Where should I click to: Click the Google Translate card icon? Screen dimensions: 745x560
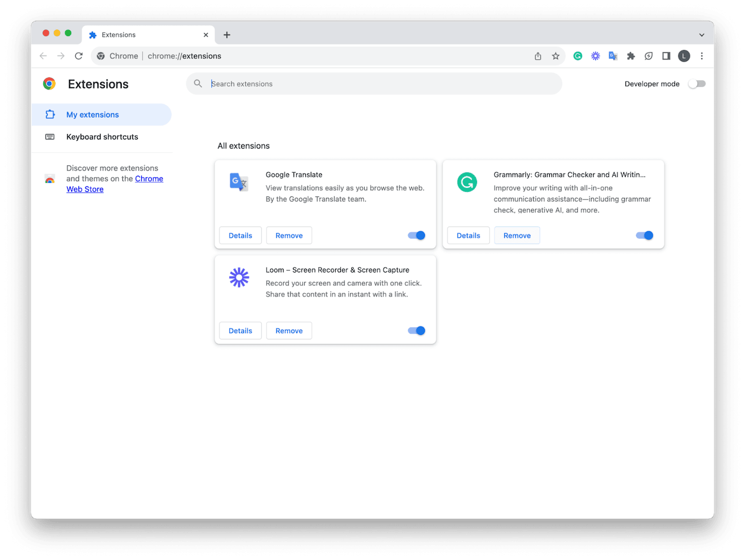(239, 182)
